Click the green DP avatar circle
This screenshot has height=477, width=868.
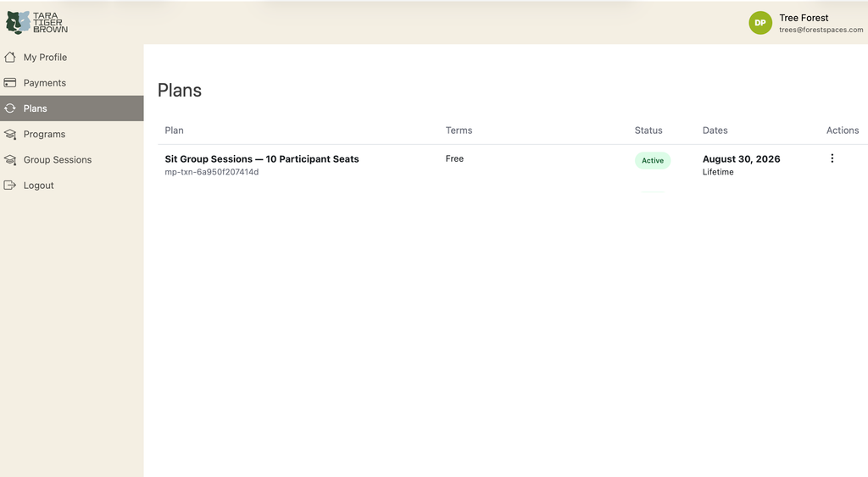(760, 23)
